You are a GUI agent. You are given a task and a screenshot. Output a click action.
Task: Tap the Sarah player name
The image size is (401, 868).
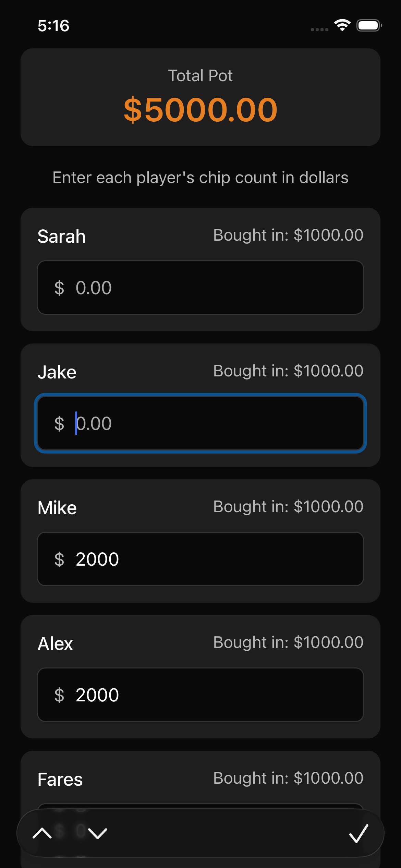(x=62, y=236)
